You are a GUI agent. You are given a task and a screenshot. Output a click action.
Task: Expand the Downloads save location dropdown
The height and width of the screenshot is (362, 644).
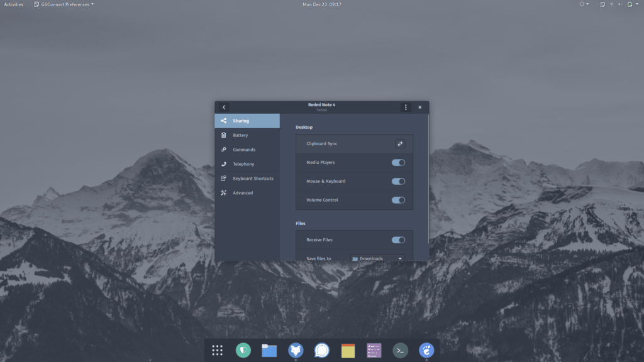tap(377, 258)
